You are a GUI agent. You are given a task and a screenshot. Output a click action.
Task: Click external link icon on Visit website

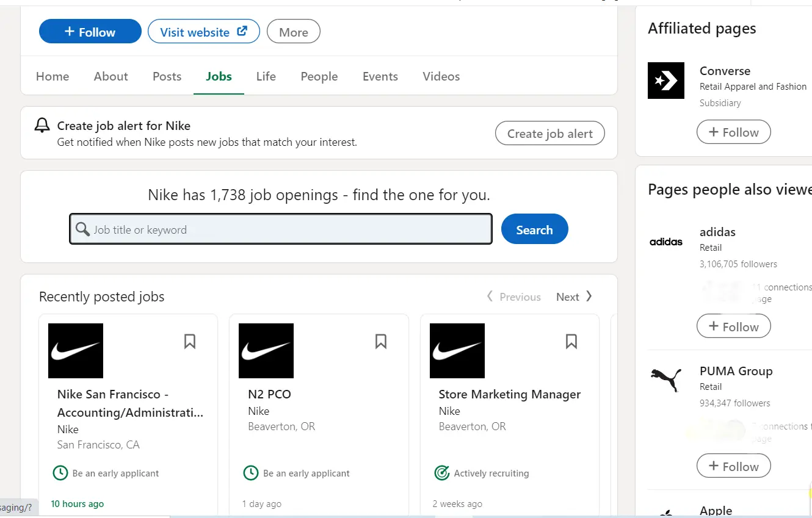(x=242, y=31)
